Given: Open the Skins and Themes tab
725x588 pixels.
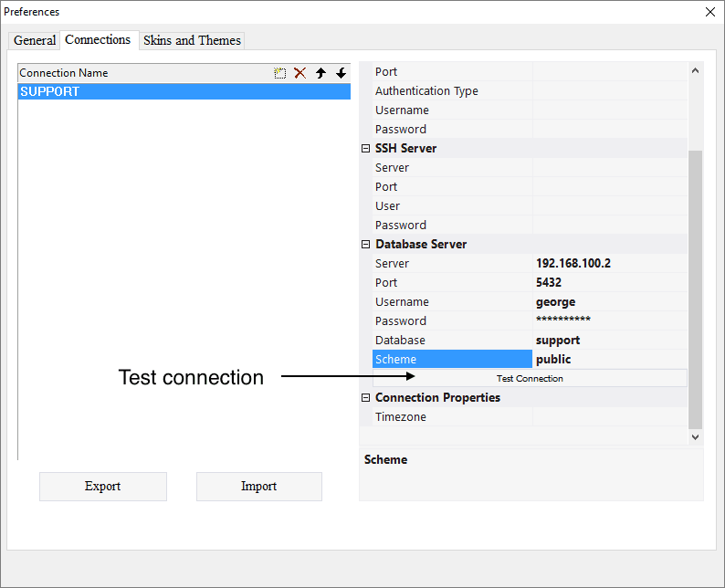Looking at the screenshot, I should (x=192, y=40).
